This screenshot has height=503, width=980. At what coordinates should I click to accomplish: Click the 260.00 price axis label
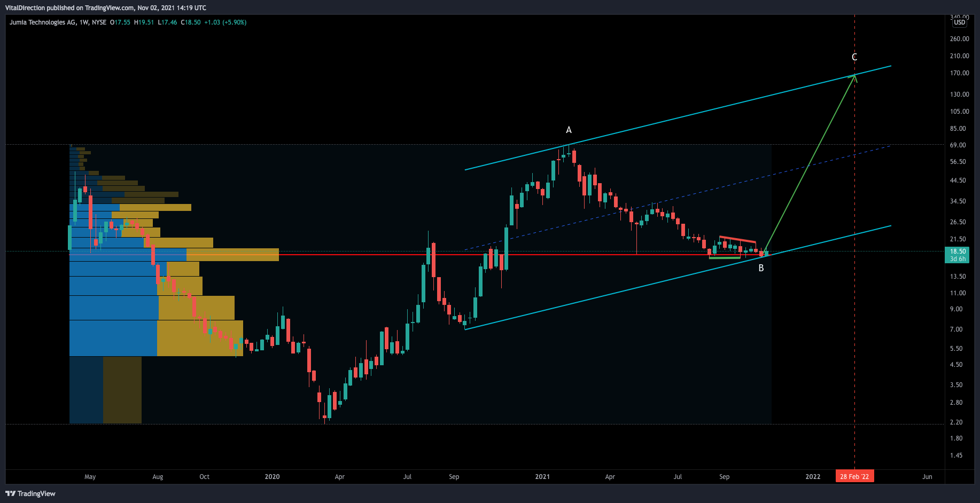pyautogui.click(x=960, y=39)
